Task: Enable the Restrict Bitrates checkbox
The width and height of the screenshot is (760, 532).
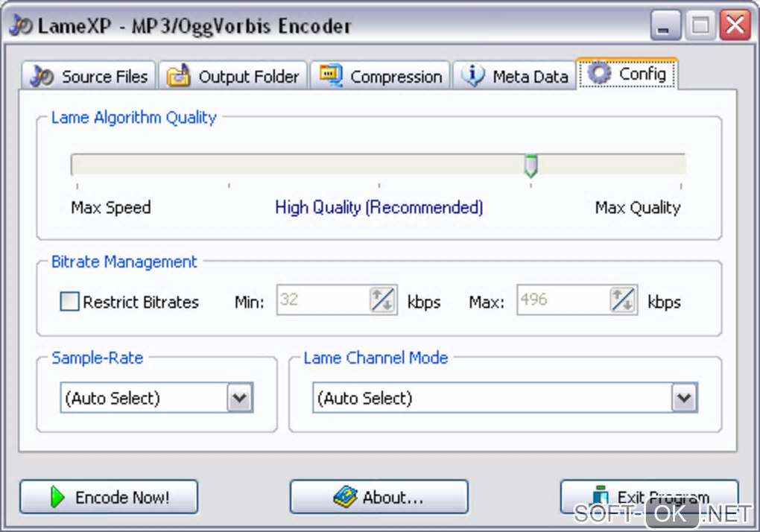Action: 69,301
